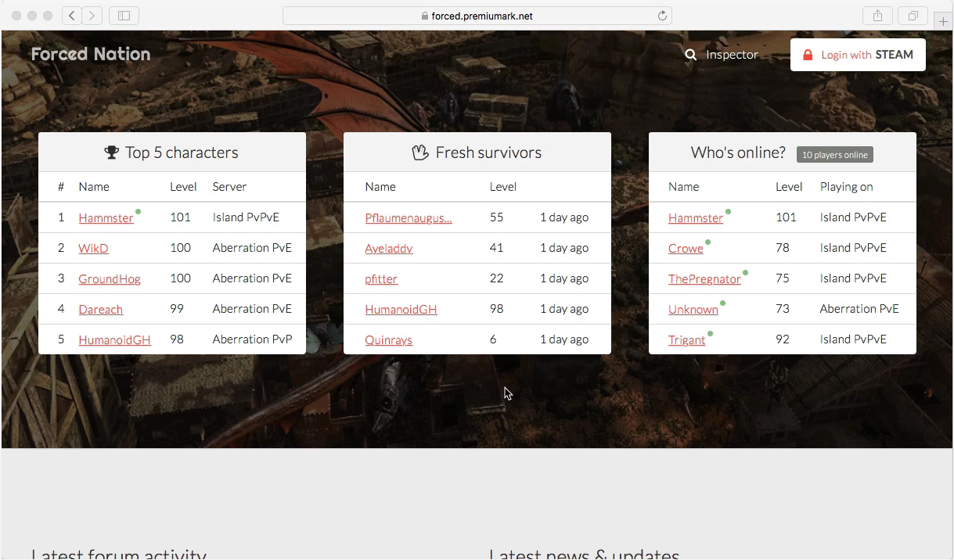This screenshot has width=954, height=560.
Task: Click the trophy icon in the Top 5 characters header
Action: 112,153
